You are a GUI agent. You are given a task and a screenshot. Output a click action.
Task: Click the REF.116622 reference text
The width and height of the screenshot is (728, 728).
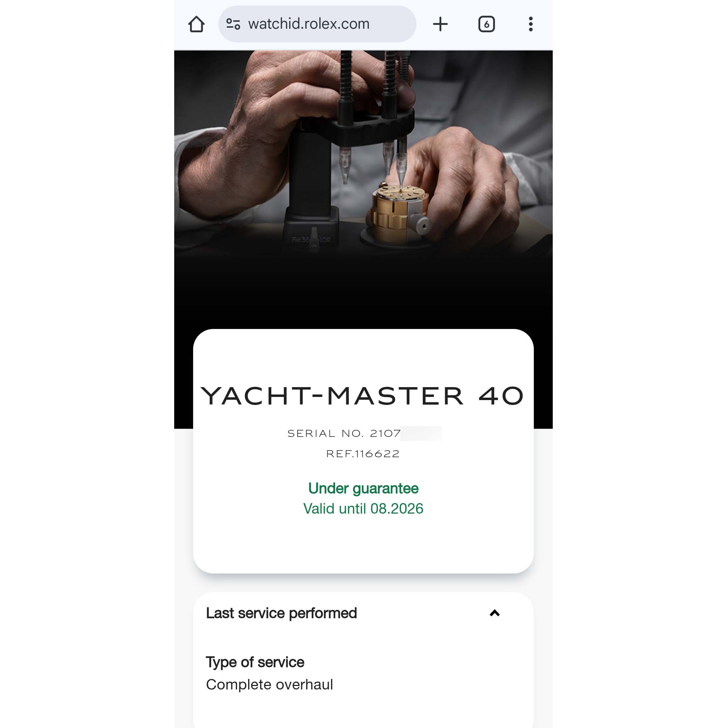(363, 454)
